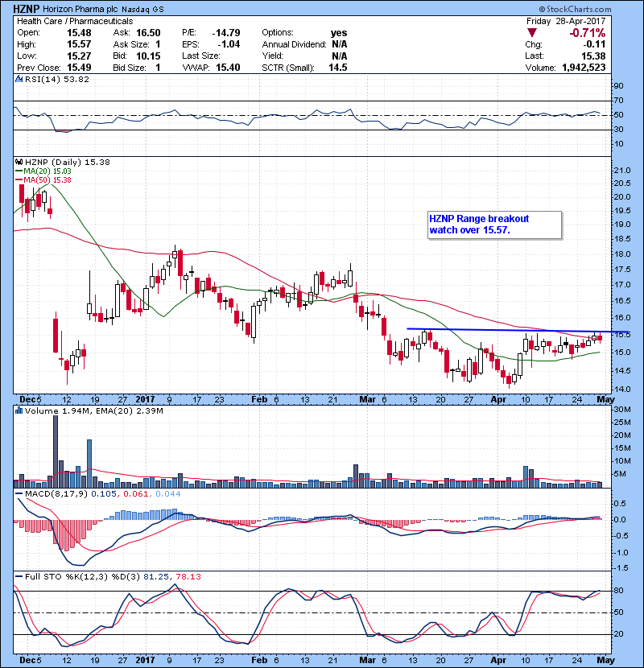Image resolution: width=644 pixels, height=668 pixels.
Task: Click the EPS value -1.04
Action: coord(229,44)
